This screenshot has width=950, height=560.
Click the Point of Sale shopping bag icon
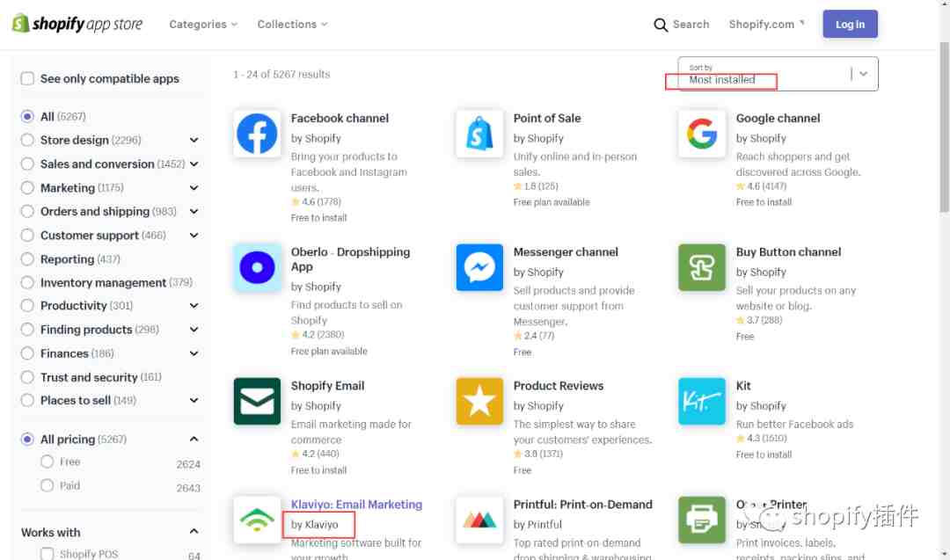coord(479,134)
